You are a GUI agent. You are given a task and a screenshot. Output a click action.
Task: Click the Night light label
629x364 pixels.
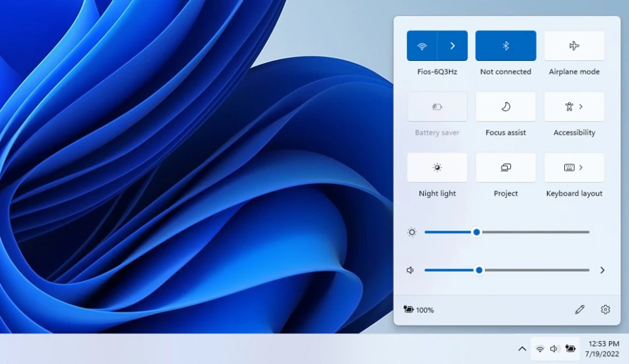click(x=437, y=194)
